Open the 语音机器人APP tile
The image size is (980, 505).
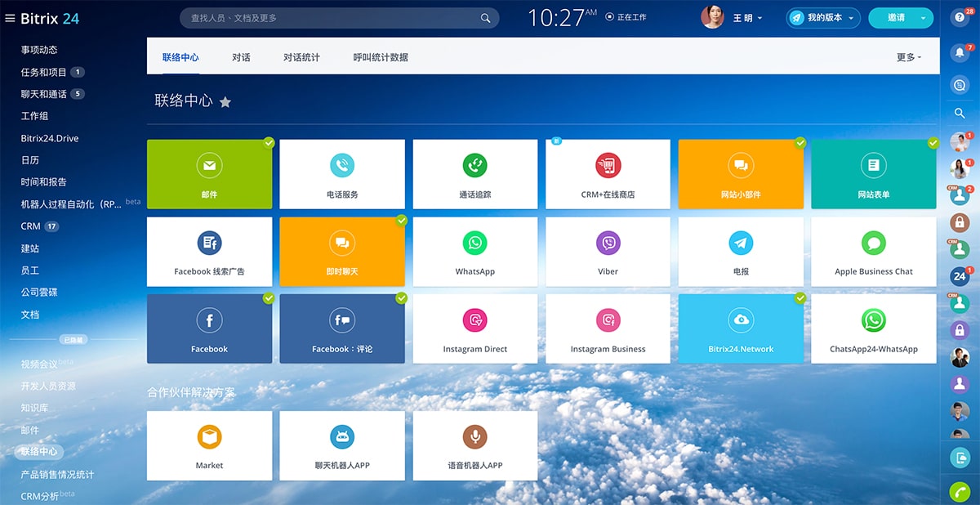click(x=475, y=445)
